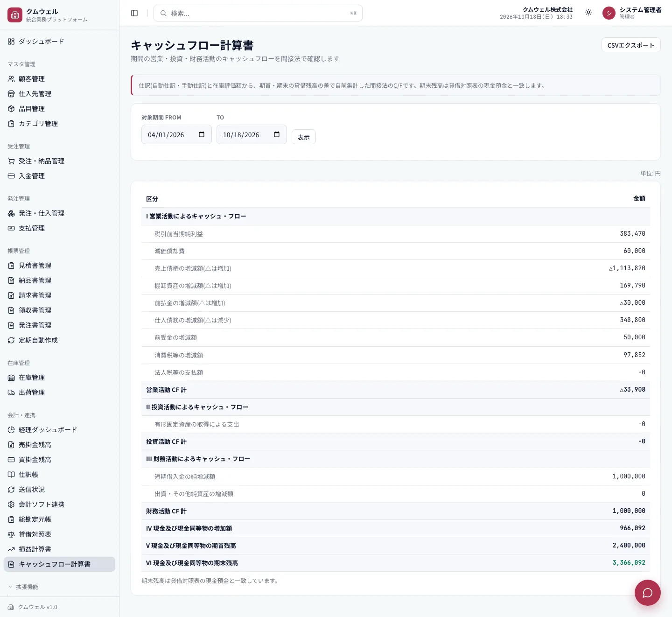Click the クムウェル株式会社 company name

(x=547, y=9)
